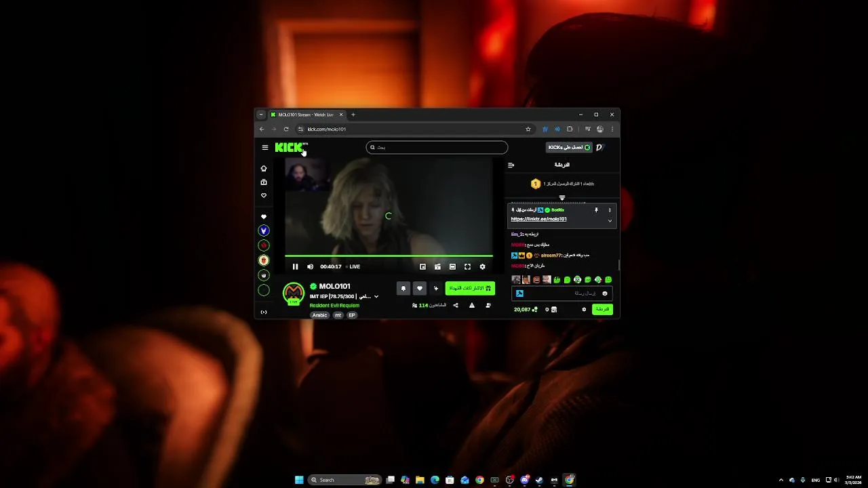Click the MOLO101 channel name
The image size is (868, 488).
334,286
